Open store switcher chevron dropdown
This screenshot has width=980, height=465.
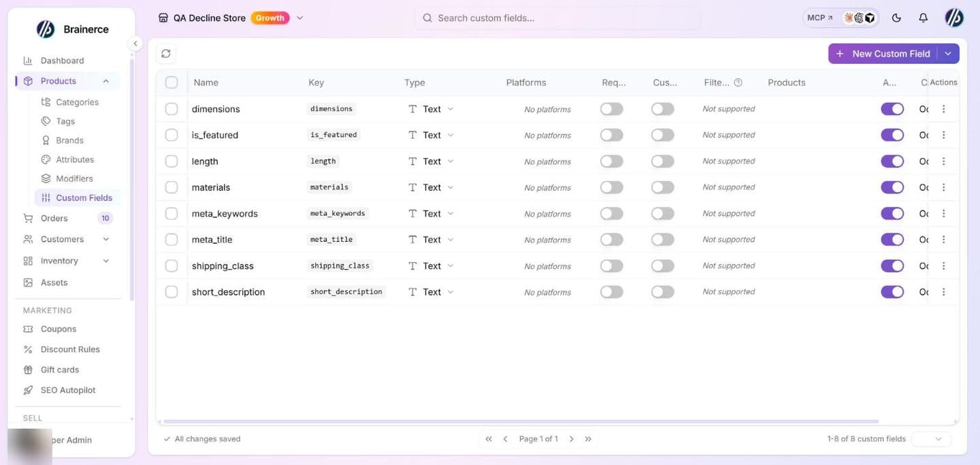pos(300,18)
